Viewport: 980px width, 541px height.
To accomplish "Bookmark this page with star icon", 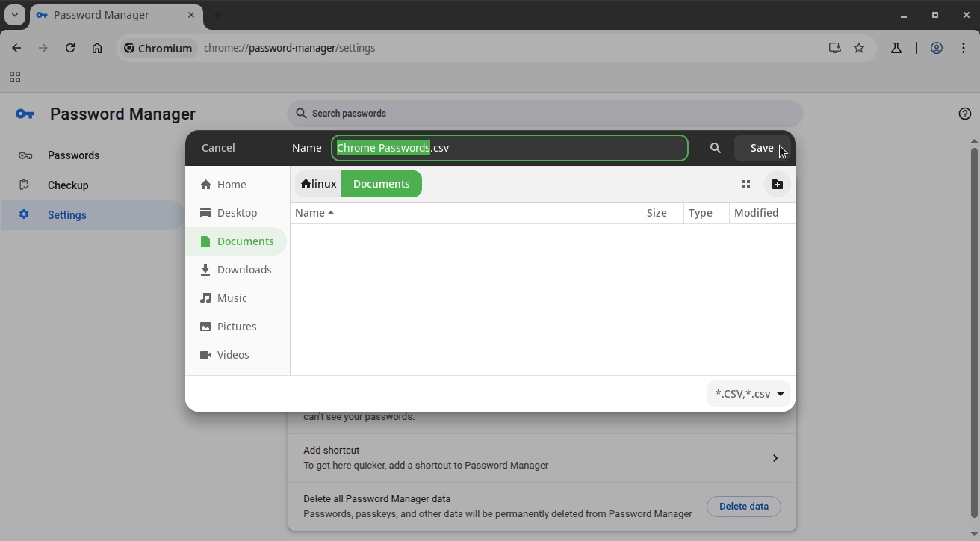I will (x=859, y=48).
